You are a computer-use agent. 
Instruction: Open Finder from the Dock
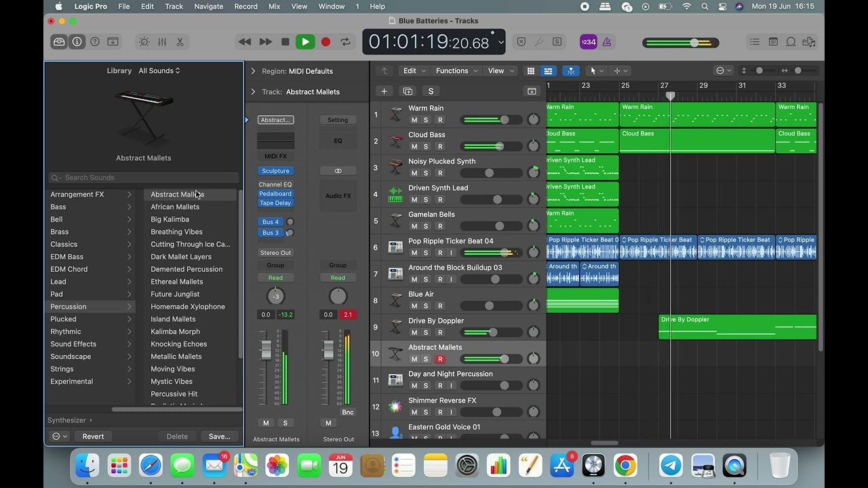click(87, 466)
